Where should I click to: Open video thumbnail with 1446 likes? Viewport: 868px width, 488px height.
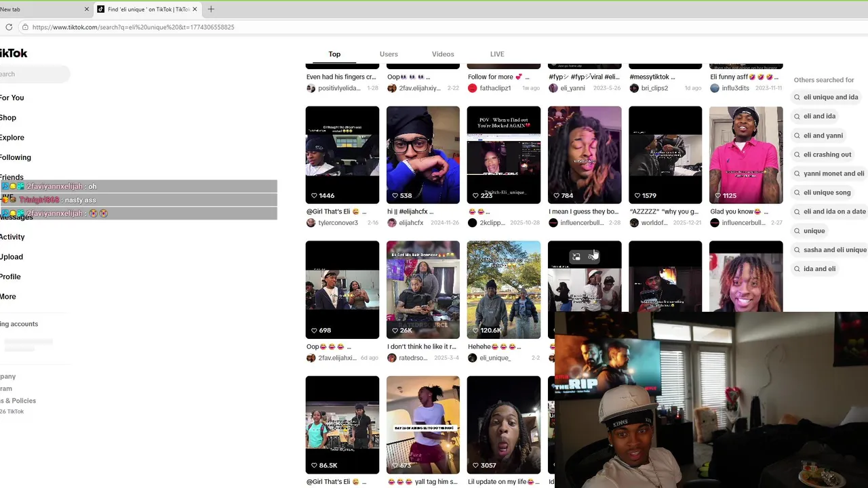click(342, 155)
